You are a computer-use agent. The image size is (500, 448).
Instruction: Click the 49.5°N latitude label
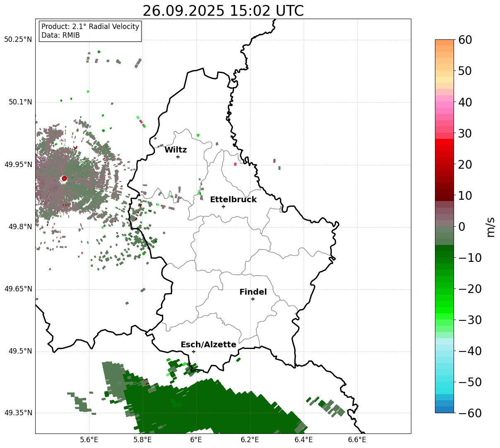click(x=20, y=351)
